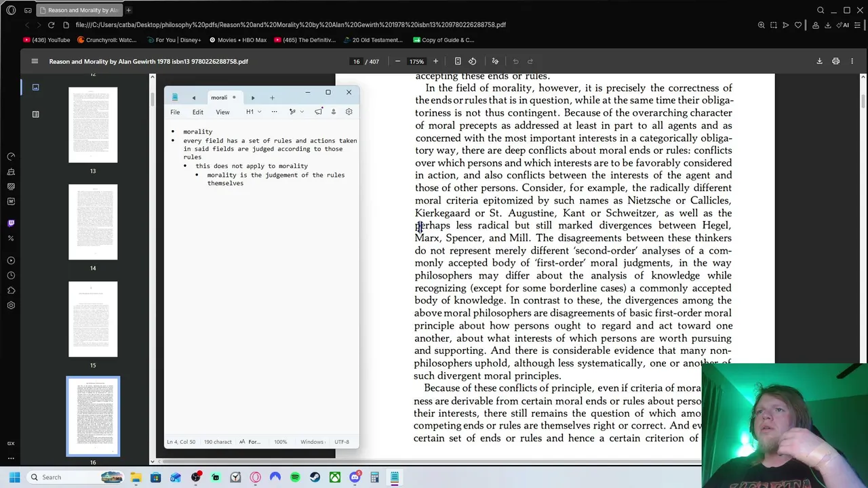Open Opera main menu logo
Image resolution: width=868 pixels, height=488 pixels.
pos(11,10)
